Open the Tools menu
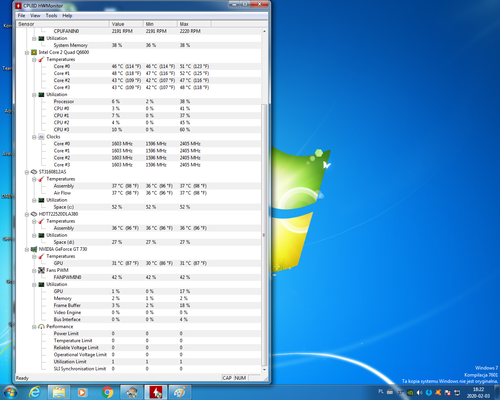 point(51,16)
